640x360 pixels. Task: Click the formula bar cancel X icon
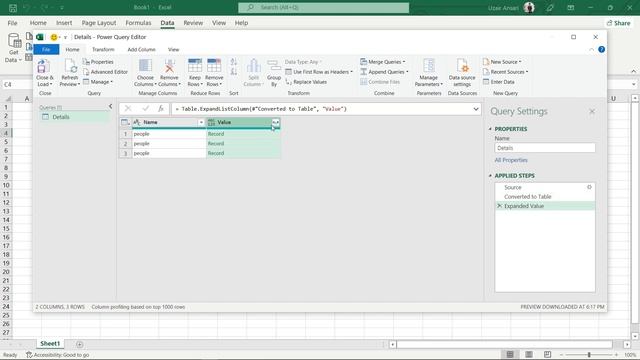pos(128,109)
